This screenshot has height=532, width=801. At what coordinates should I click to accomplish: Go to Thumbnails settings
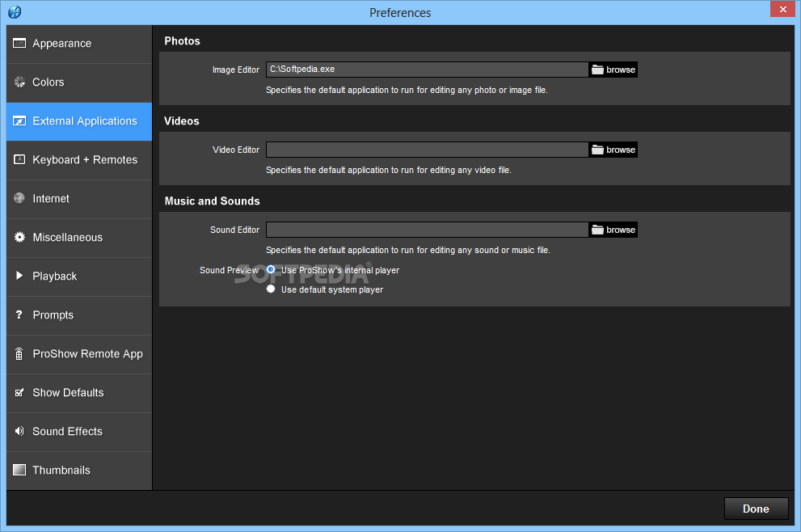(79, 471)
